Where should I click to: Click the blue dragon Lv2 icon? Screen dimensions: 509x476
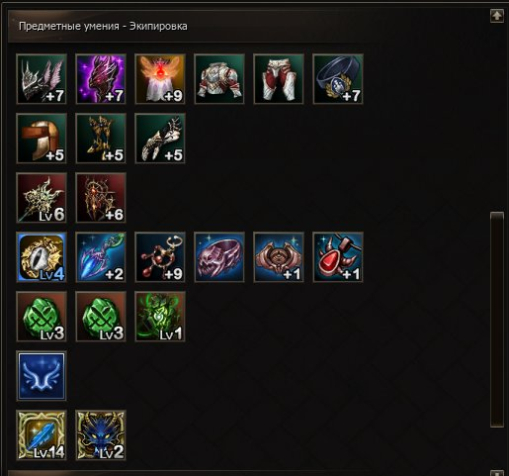pos(101,435)
